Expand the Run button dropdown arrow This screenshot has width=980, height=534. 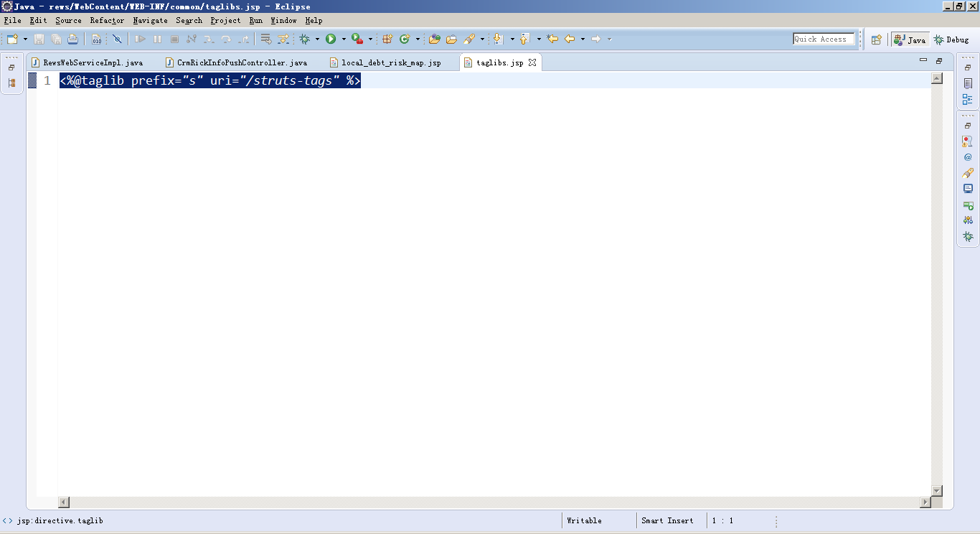tap(344, 39)
